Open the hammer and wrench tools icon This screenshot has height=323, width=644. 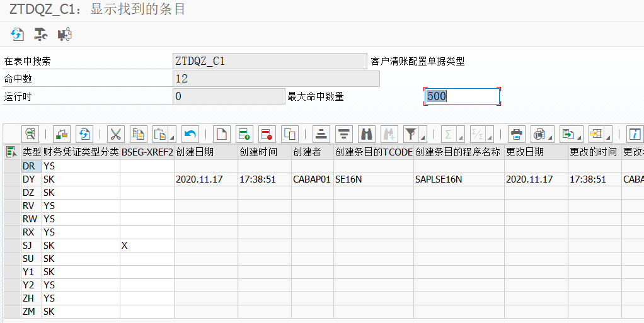[x=40, y=34]
